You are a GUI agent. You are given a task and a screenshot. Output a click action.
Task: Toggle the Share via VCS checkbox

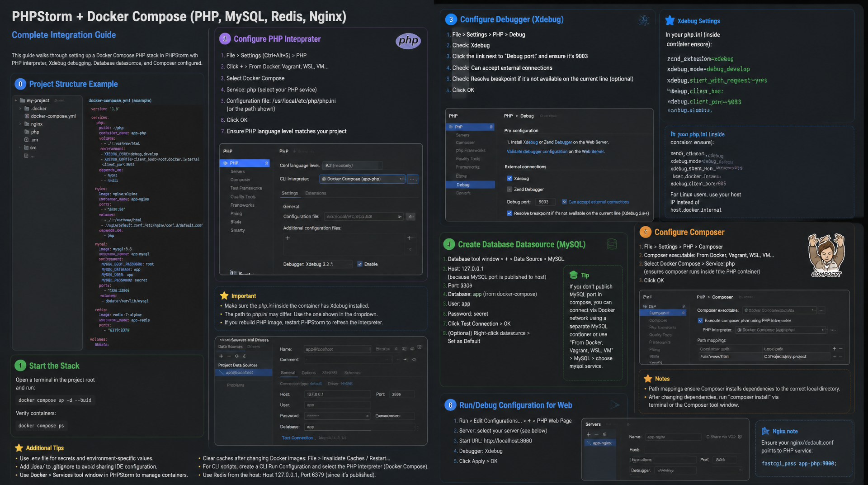pos(708,437)
